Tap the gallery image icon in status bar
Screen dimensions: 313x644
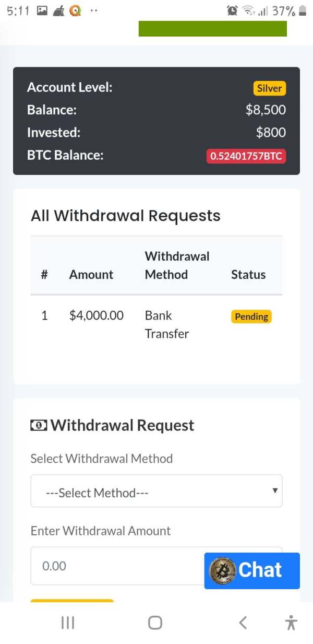[x=43, y=10]
